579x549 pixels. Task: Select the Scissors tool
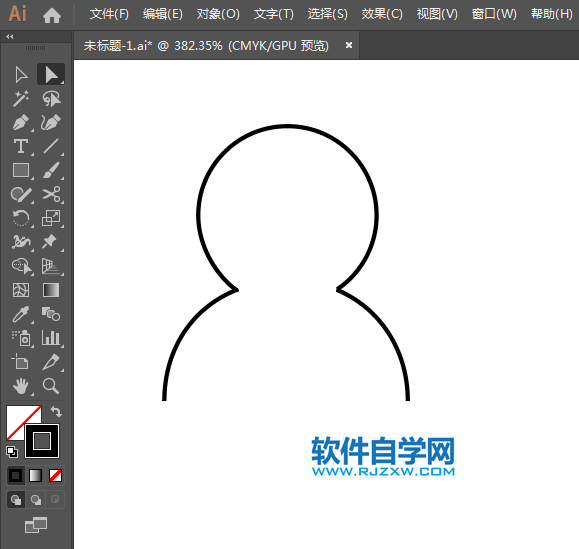[51, 195]
